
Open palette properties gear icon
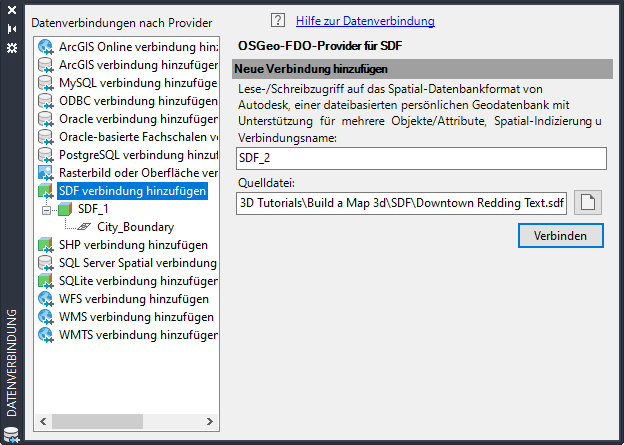coord(12,48)
